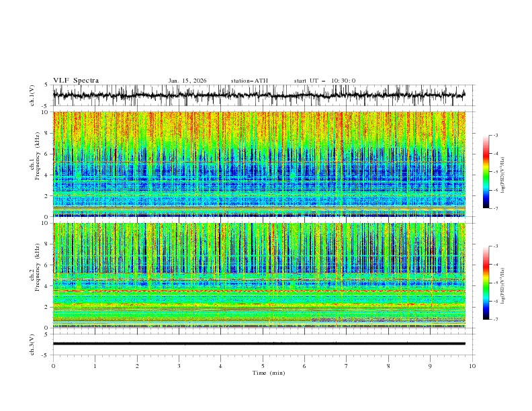The height and width of the screenshot is (411, 532).
Task: Click the 'Time (min)' axis label
Action: tap(269, 373)
